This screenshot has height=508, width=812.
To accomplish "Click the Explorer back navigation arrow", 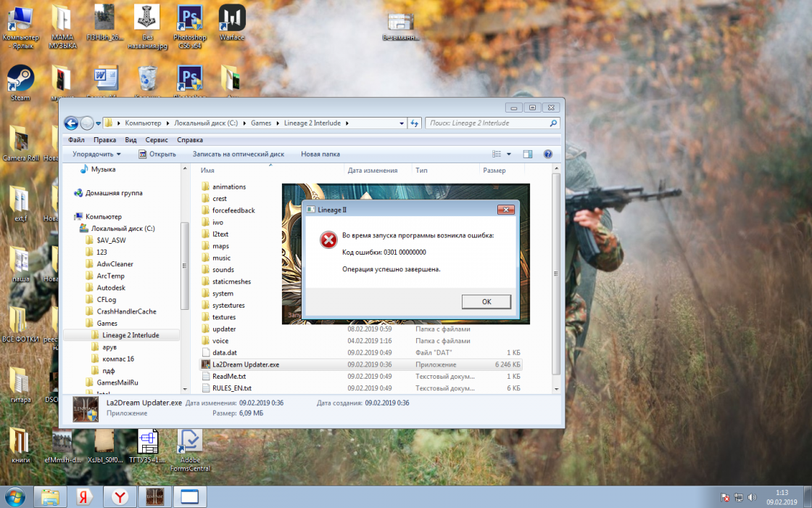I will [71, 123].
